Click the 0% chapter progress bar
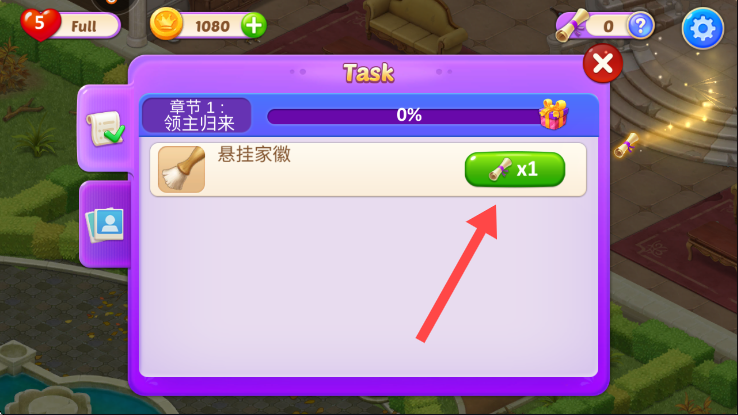Image resolution: width=738 pixels, height=415 pixels. tap(409, 116)
